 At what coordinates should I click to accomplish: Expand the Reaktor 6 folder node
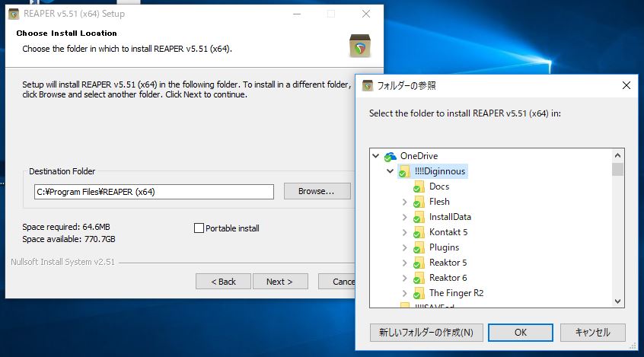click(404, 278)
